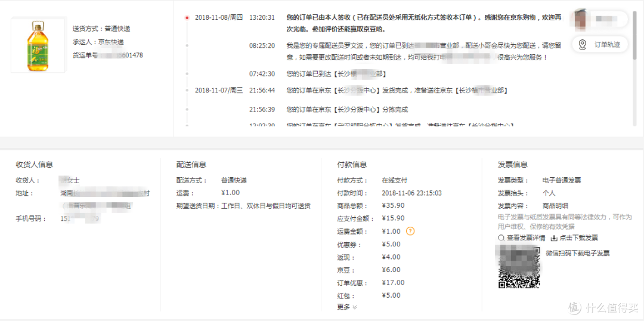Image resolution: width=644 pixels, height=321 pixels.
Task: Click the download icon before 点击下载发票
Action: pyautogui.click(x=554, y=237)
